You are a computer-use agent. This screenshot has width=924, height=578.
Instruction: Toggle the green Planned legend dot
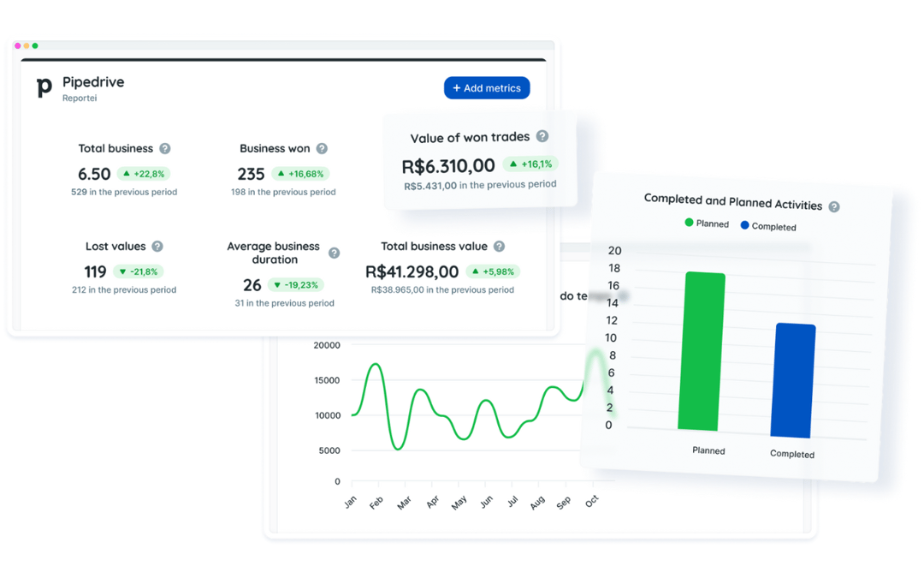(x=689, y=223)
